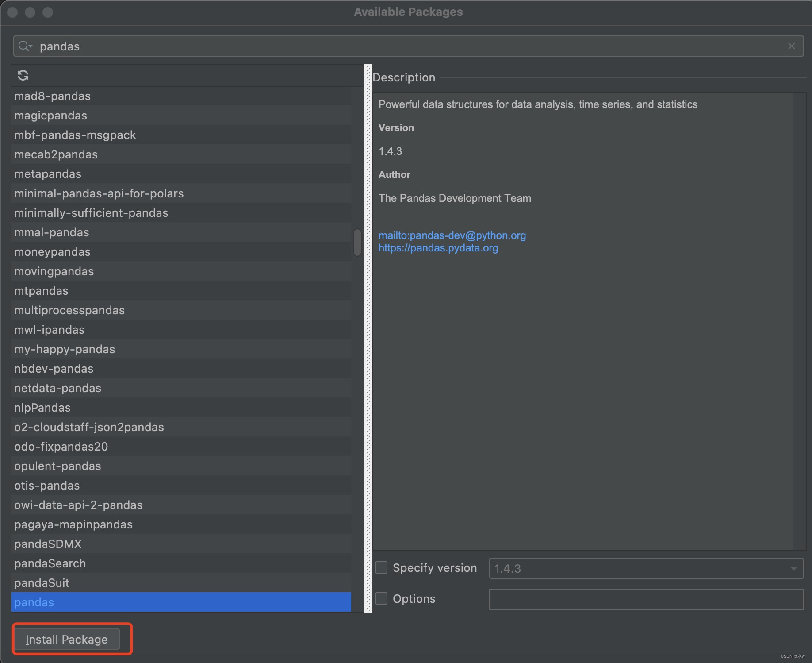Select pagaya-mapinpandas in the list
812x663 pixels.
[181, 524]
